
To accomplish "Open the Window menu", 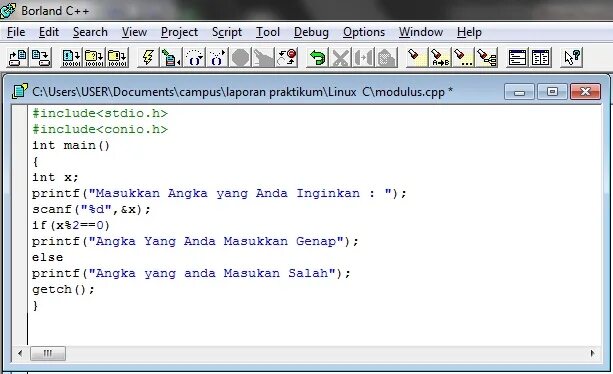I will point(421,32).
